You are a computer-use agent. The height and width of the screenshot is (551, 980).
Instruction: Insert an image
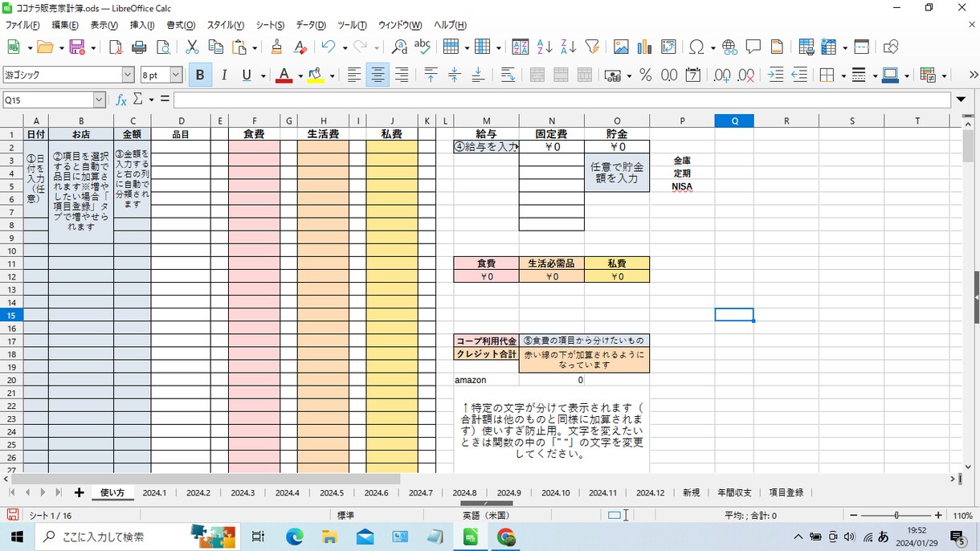[621, 47]
